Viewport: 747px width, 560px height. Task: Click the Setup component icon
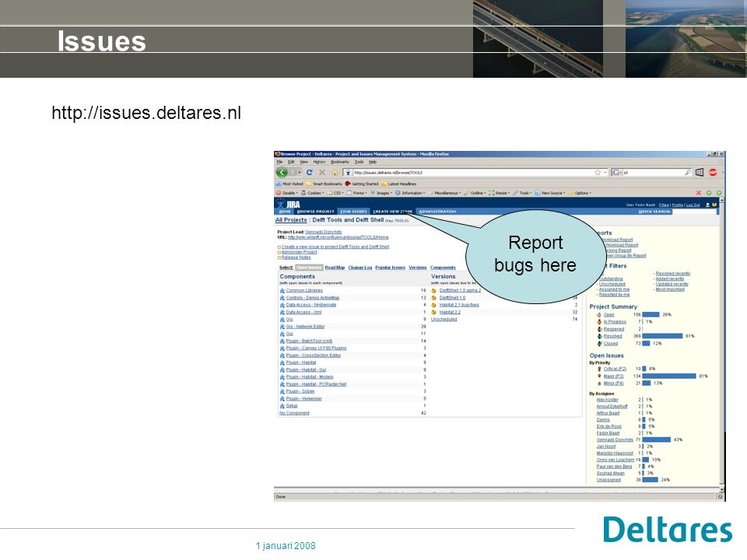282,406
